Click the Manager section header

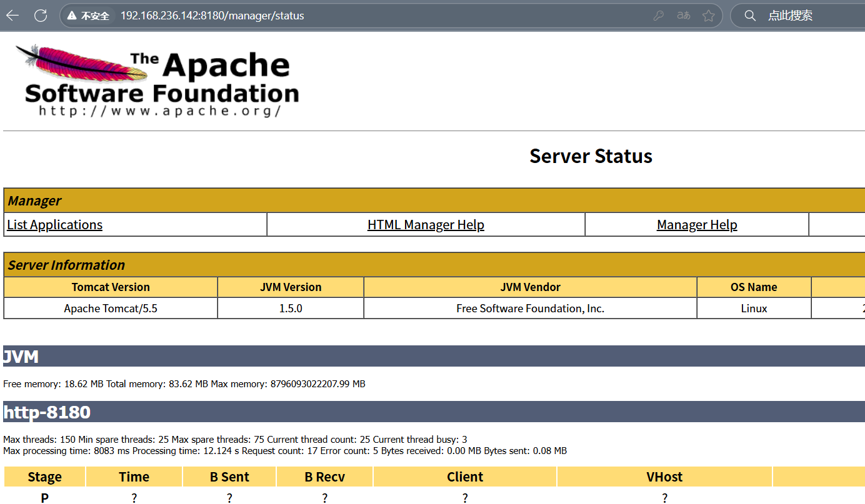click(x=434, y=200)
